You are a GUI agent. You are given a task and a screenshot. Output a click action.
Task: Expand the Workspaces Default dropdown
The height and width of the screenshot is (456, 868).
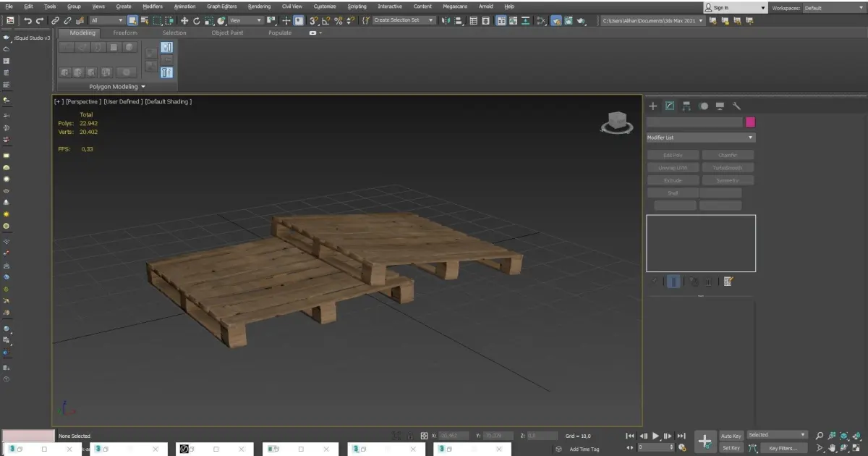pyautogui.click(x=833, y=7)
